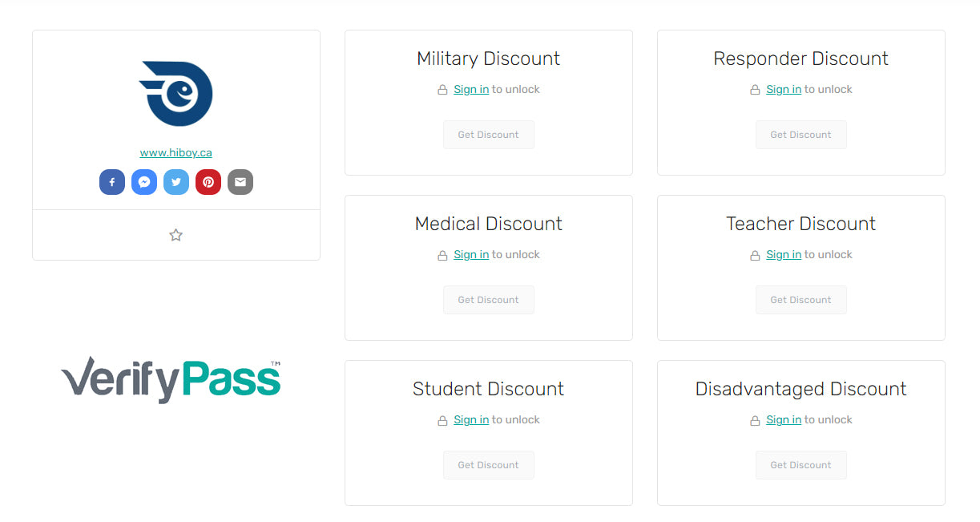
Task: Click Get Discount for Student Discount
Action: point(489,465)
